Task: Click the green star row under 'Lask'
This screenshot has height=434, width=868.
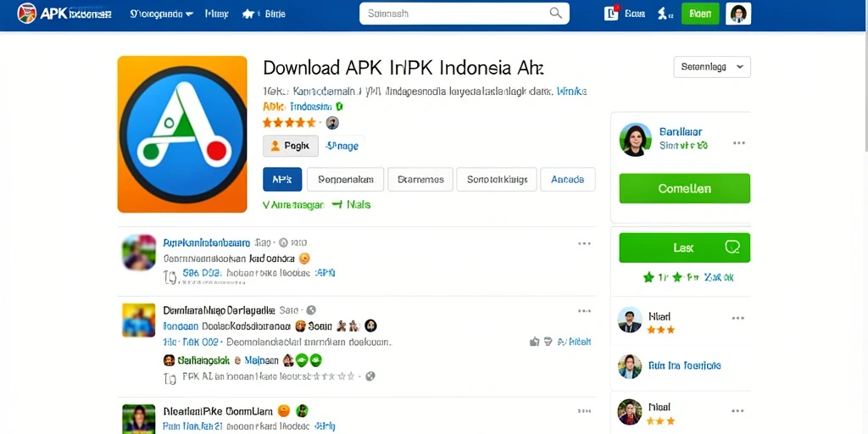Action: pyautogui.click(x=688, y=277)
